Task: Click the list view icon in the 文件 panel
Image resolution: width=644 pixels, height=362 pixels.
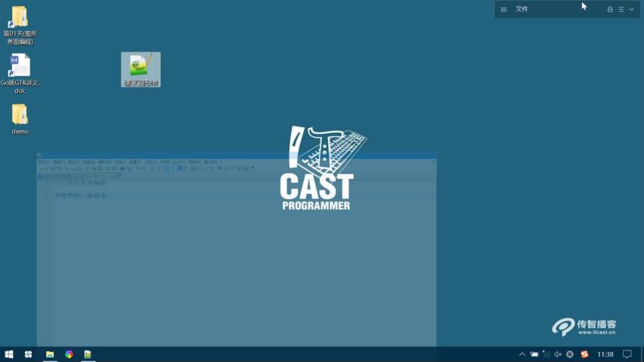Action: click(x=621, y=9)
